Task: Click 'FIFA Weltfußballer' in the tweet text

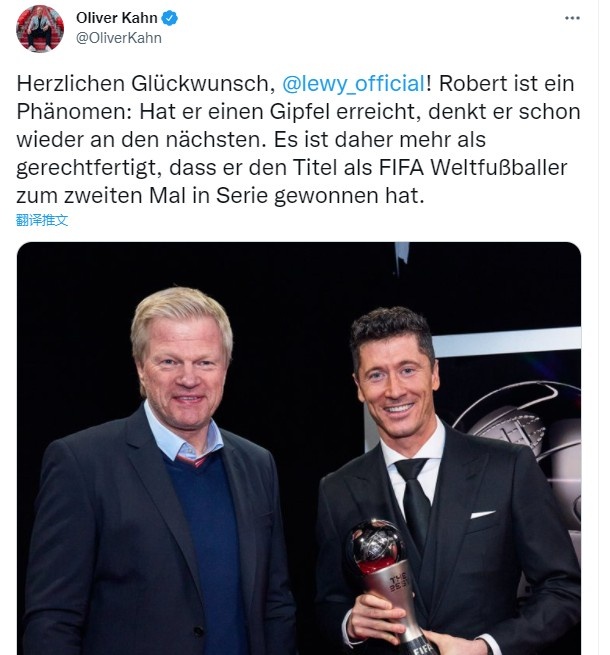Action: pos(473,167)
